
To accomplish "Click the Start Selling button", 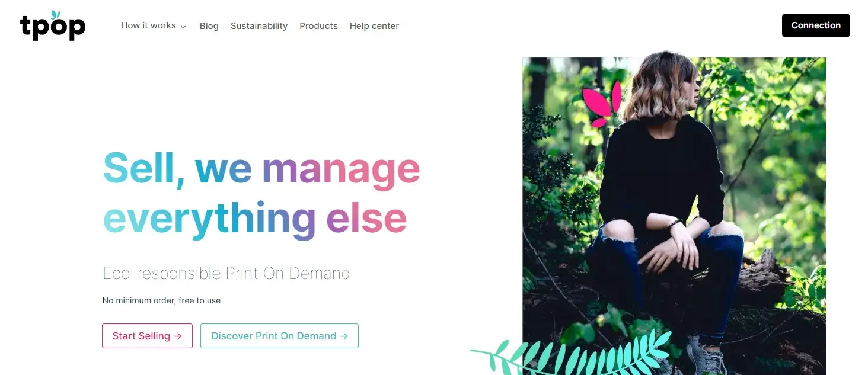I will pyautogui.click(x=147, y=336).
